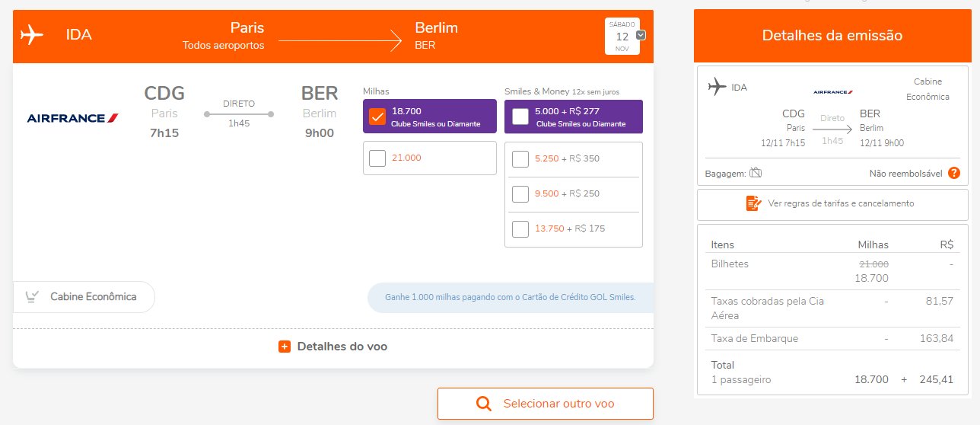The width and height of the screenshot is (980, 425).
Task: Click the airplane icon in the IDA header
Action: (x=32, y=35)
